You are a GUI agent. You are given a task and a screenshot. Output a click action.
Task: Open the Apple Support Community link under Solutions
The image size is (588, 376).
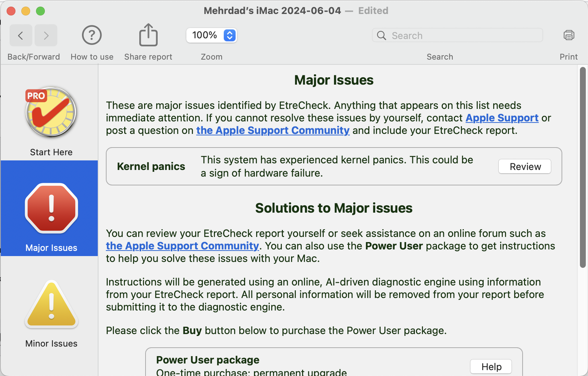[x=182, y=246]
